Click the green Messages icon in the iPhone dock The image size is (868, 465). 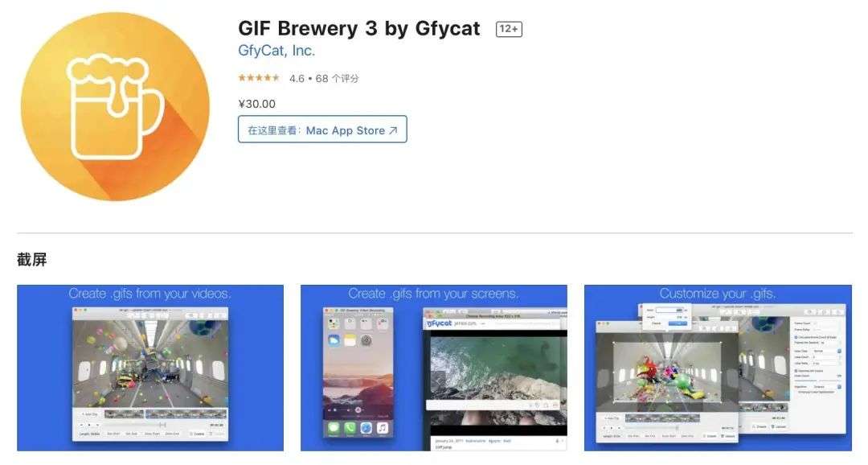pos(334,427)
